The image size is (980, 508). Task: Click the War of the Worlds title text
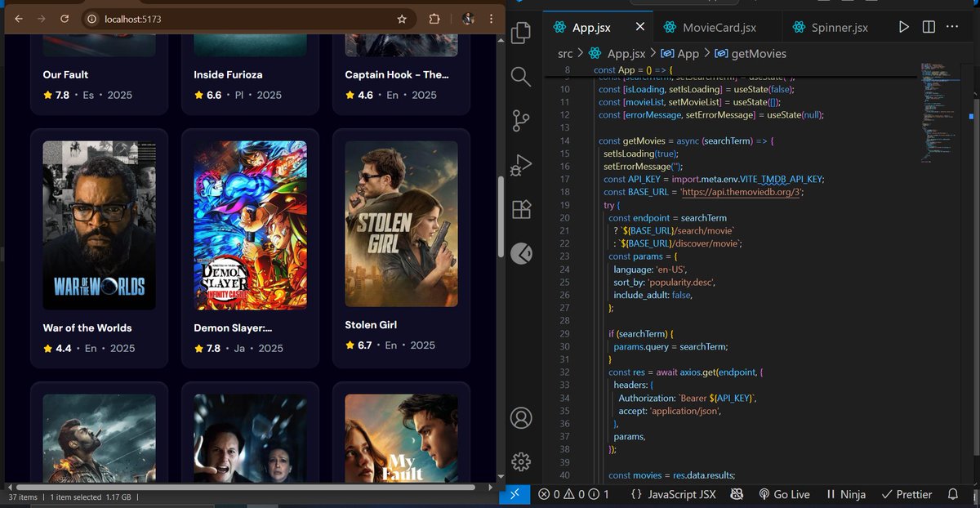point(87,328)
